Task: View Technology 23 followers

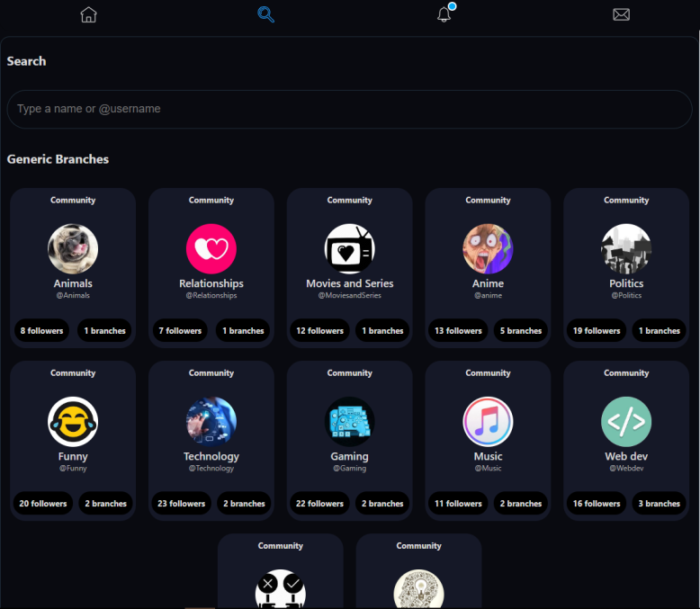Action: coord(181,504)
